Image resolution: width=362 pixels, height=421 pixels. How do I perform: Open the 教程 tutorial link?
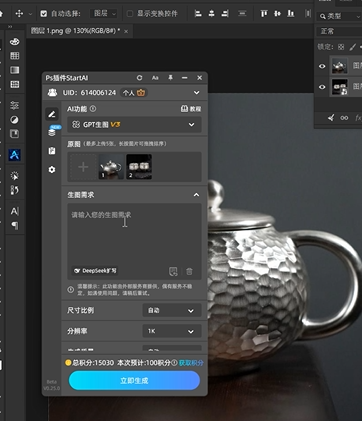(x=191, y=109)
